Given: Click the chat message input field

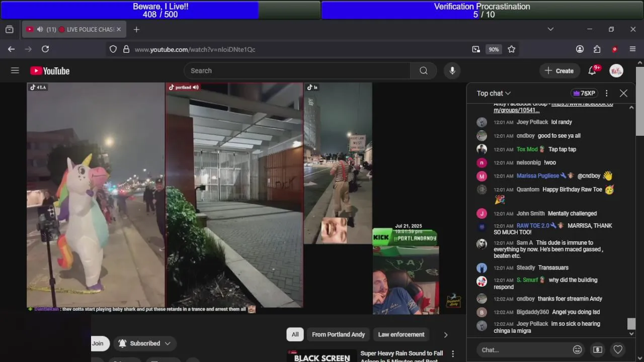Looking at the screenshot, I should tap(523, 349).
